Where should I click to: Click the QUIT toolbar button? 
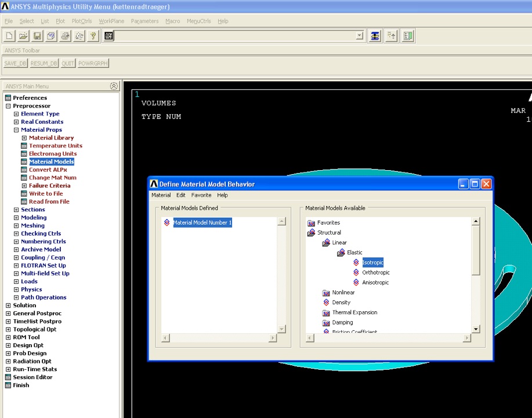click(x=68, y=63)
